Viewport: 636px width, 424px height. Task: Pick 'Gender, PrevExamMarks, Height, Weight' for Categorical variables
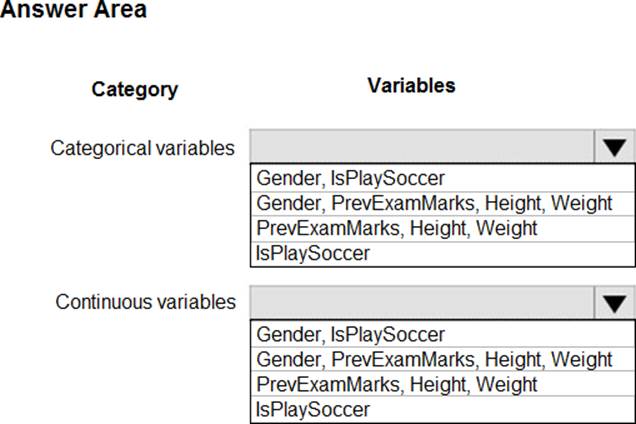tap(434, 204)
